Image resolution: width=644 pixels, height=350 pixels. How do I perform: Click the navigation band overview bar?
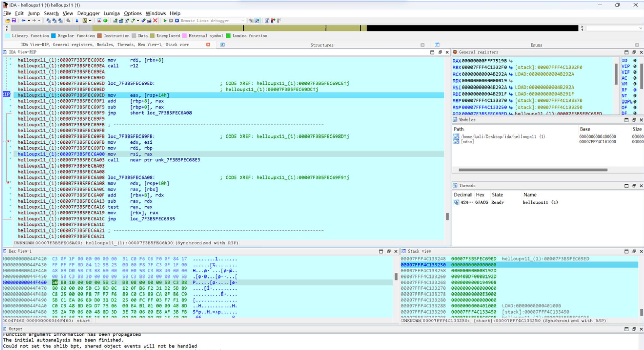coord(294,28)
